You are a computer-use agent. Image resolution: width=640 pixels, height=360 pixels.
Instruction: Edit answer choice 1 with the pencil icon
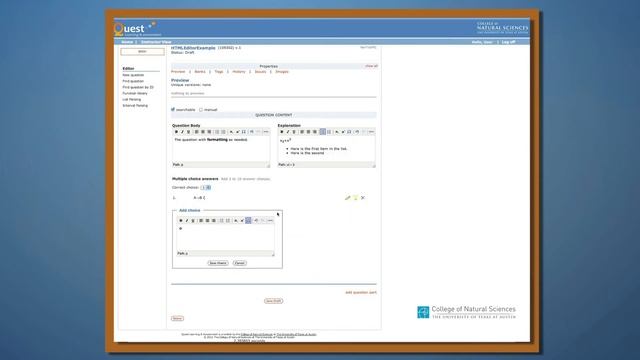347,198
